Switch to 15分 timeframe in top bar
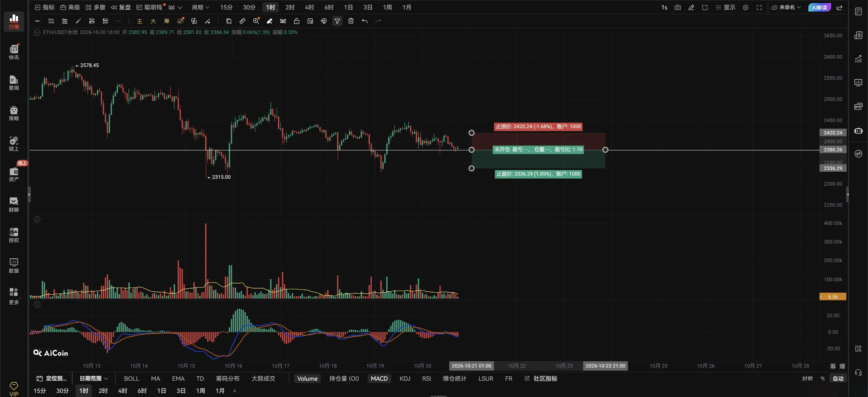The image size is (868, 397). point(226,7)
